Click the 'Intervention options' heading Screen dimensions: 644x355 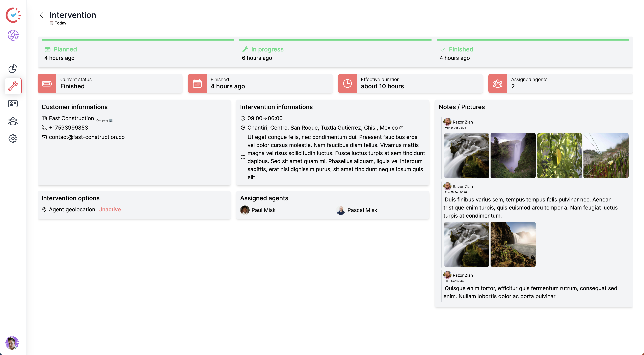[70, 198]
